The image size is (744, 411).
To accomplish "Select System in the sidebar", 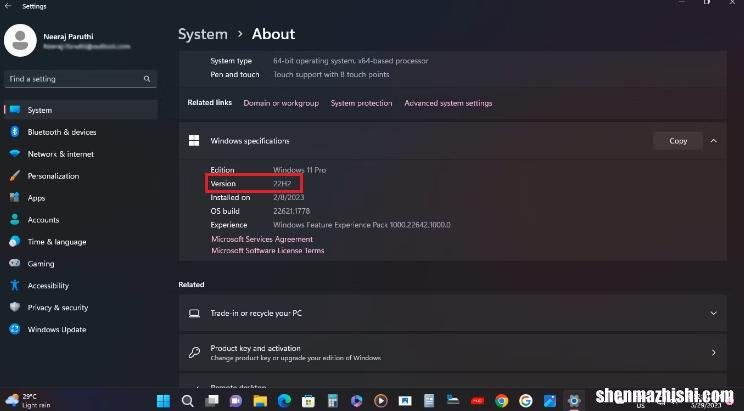I will click(81, 110).
